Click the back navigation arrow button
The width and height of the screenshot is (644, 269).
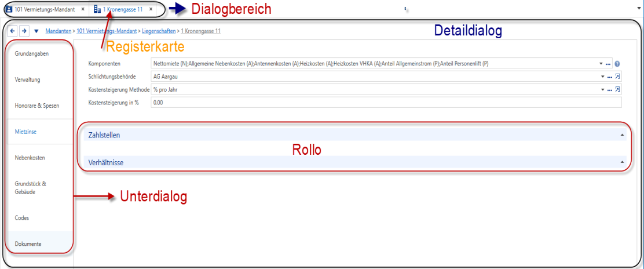(12, 31)
